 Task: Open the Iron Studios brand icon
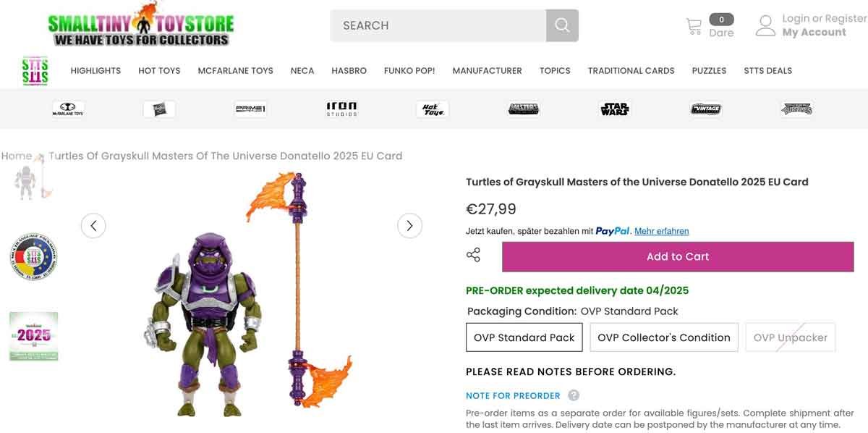pyautogui.click(x=341, y=108)
